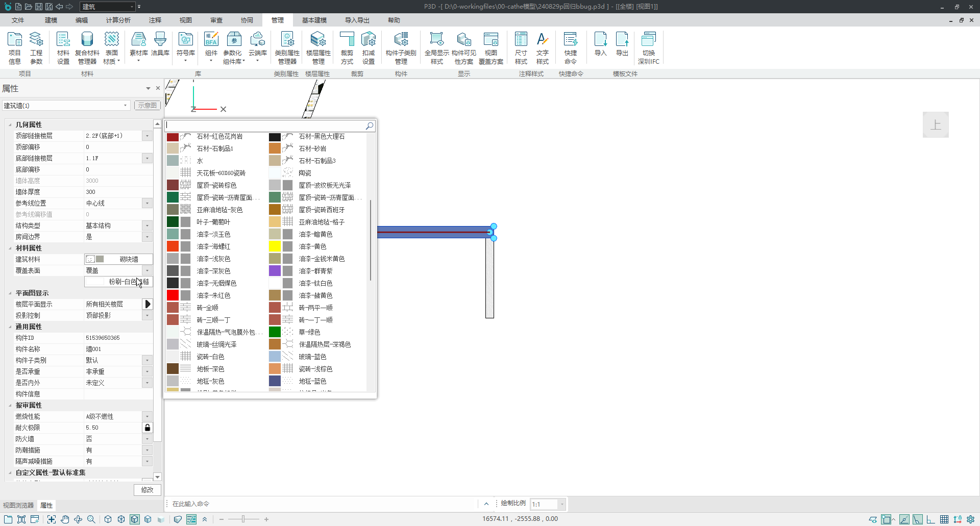The height and width of the screenshot is (526, 980).
Task: Select the 油漆-黄色 yellow color swatch
Action: coord(275,246)
